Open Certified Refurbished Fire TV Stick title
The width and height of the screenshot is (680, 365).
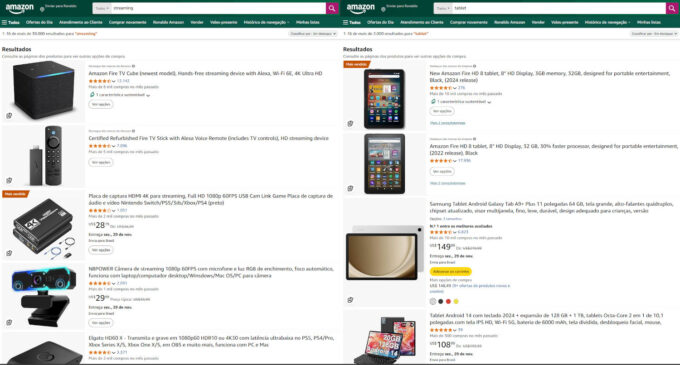[209, 138]
